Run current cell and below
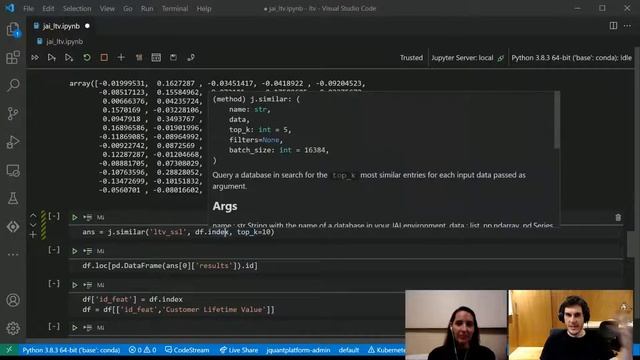 69,58
